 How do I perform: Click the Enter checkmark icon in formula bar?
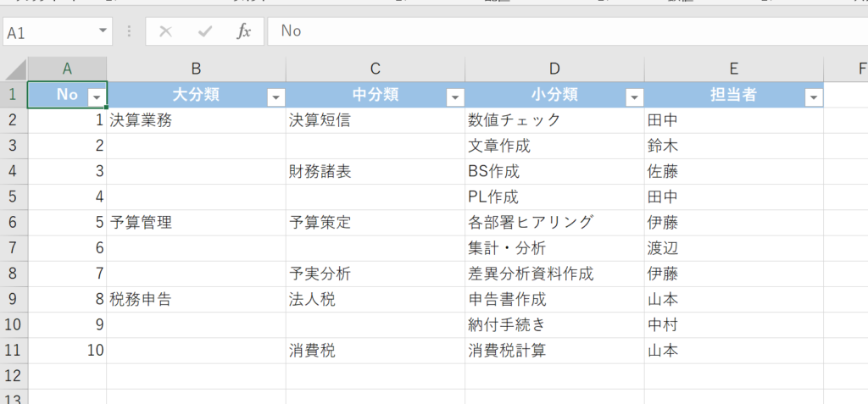pyautogui.click(x=204, y=31)
